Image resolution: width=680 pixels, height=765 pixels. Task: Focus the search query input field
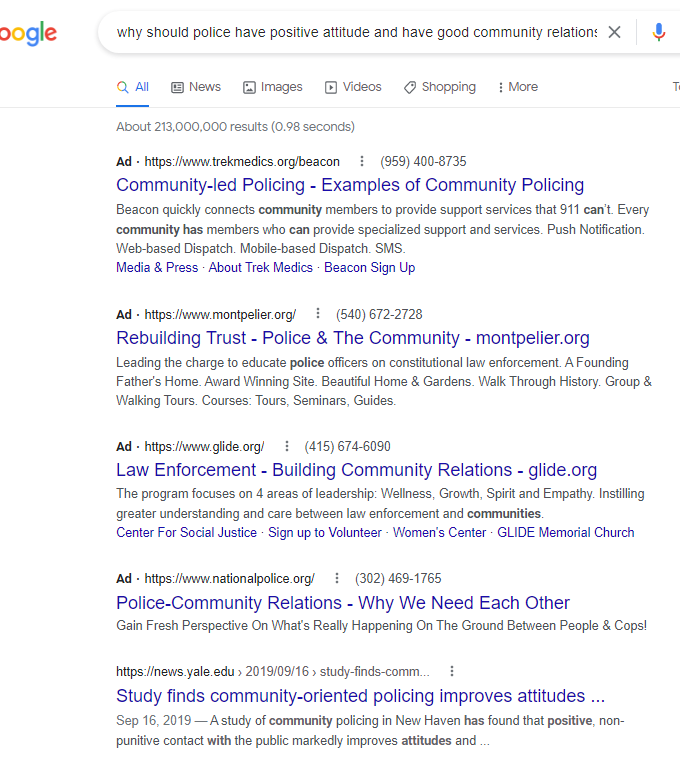(x=356, y=32)
